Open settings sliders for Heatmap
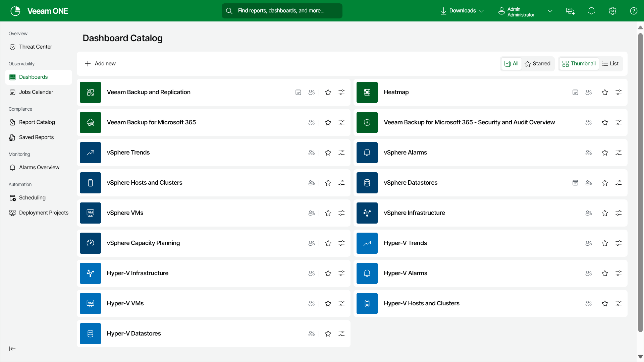The height and width of the screenshot is (362, 644). (x=619, y=92)
